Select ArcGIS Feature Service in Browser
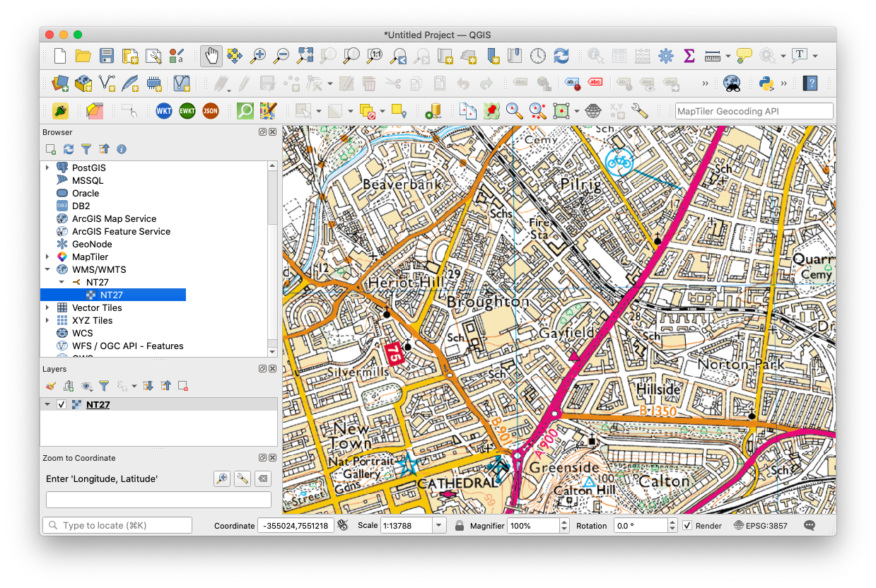Image resolution: width=876 pixels, height=588 pixels. coord(121,232)
